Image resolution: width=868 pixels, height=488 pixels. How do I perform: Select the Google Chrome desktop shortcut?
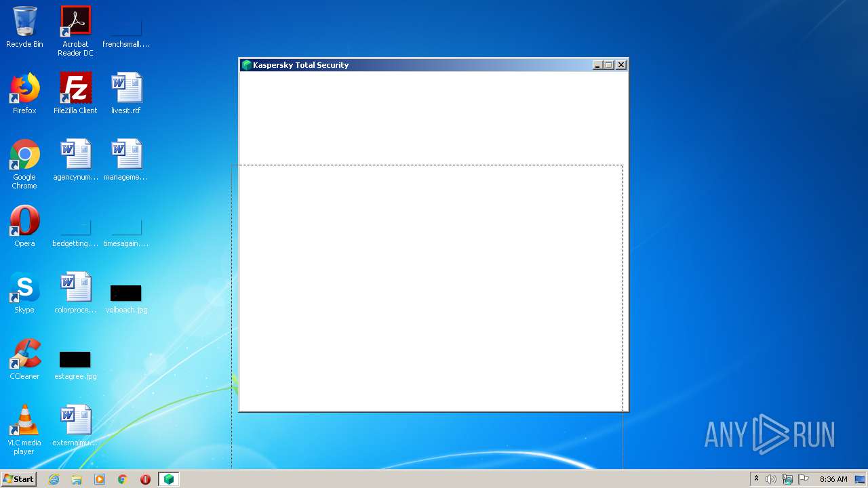24,164
